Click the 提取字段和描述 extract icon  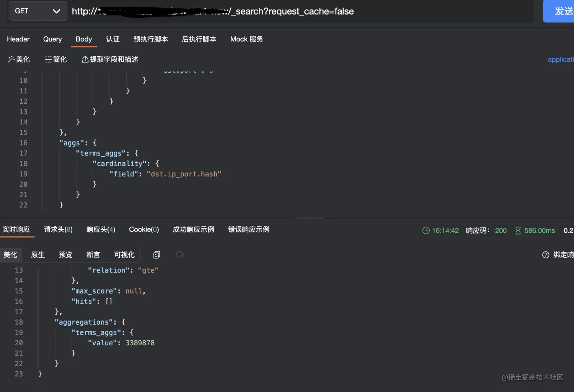(x=85, y=59)
